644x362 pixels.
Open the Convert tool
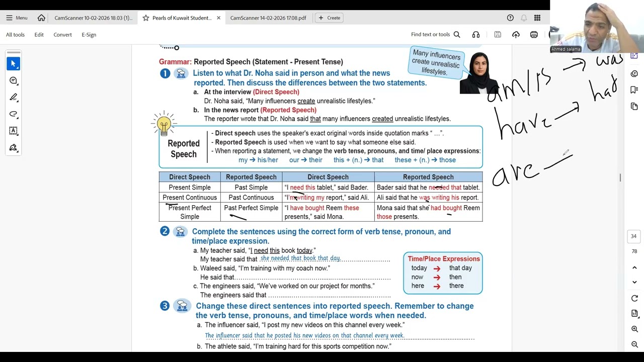tap(62, 35)
